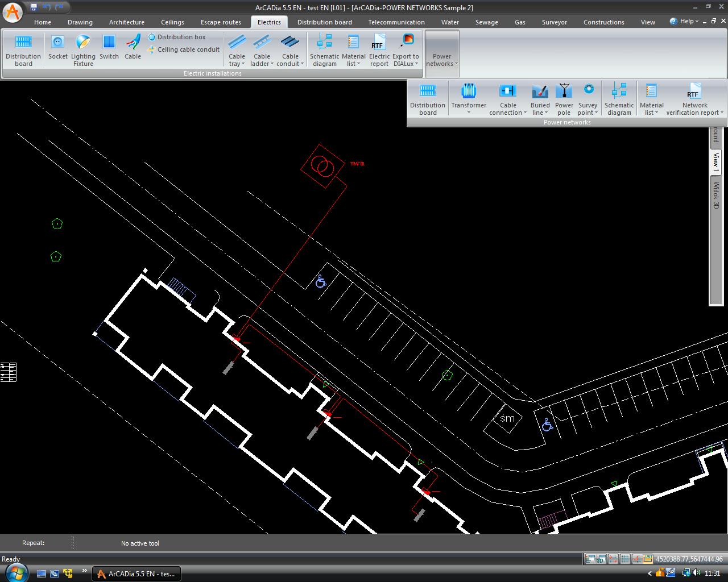
Task: Open Export to DIALux
Action: tap(406, 49)
